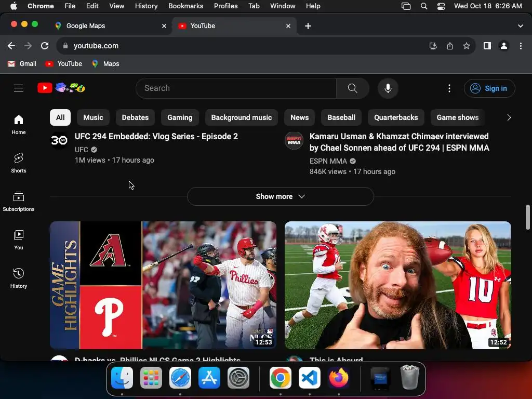Viewport: 532px width, 399px height.
Task: Open the football thumbs-up video thumbnail
Action: 398,285
